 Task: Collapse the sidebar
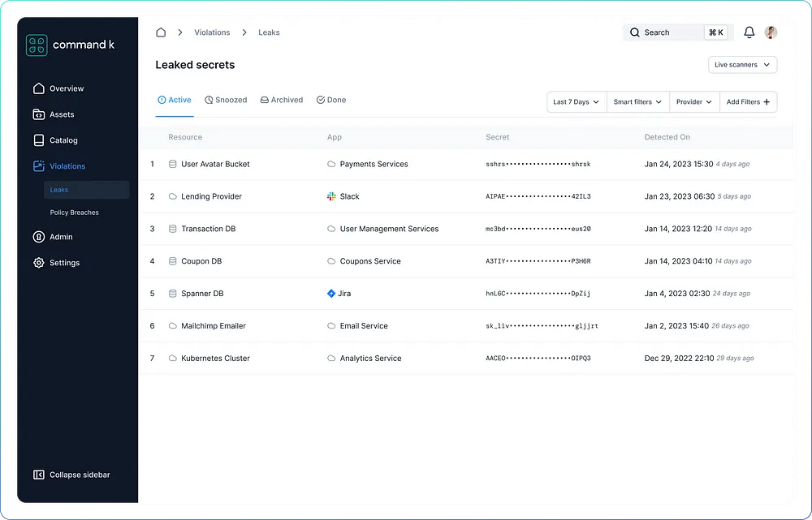[71, 475]
